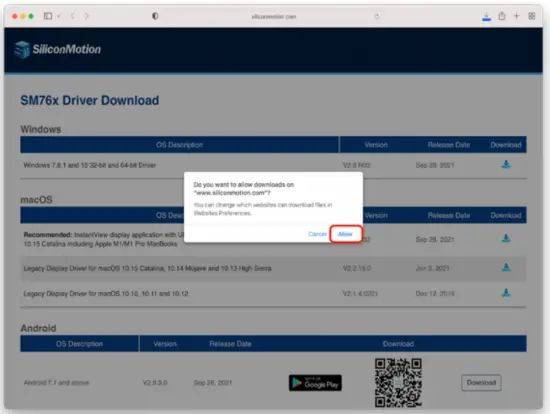
Task: Open the Google Play badge
Action: click(315, 383)
